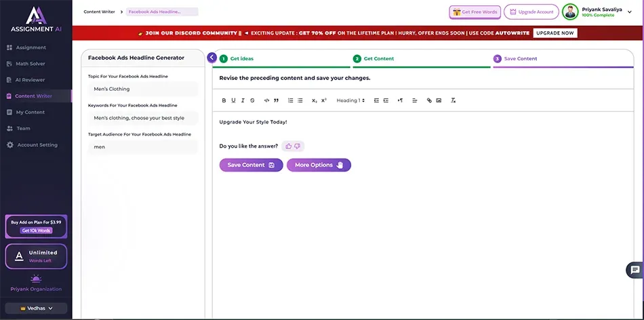
Task: Collapse the generator panel with the arrow
Action: (212, 58)
